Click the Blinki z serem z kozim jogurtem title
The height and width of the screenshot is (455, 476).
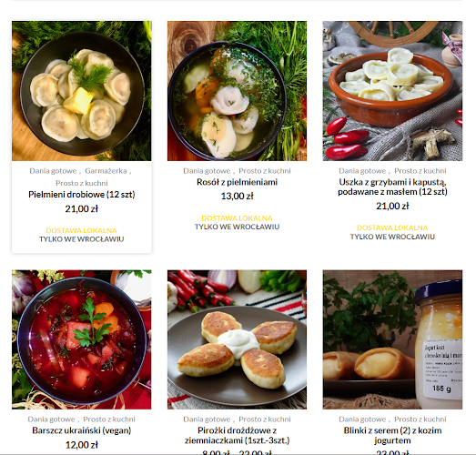coord(392,435)
